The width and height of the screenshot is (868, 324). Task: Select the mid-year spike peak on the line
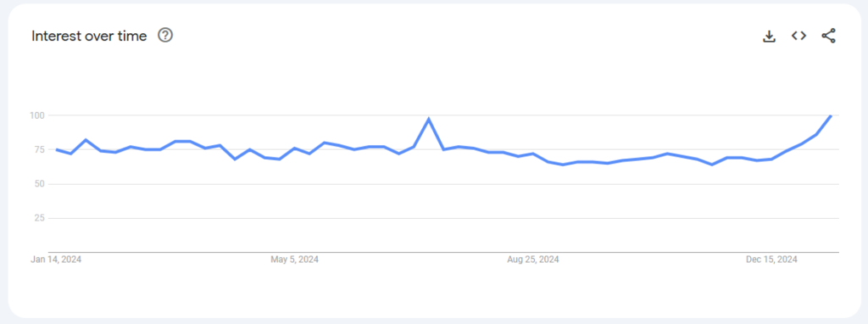click(x=428, y=119)
